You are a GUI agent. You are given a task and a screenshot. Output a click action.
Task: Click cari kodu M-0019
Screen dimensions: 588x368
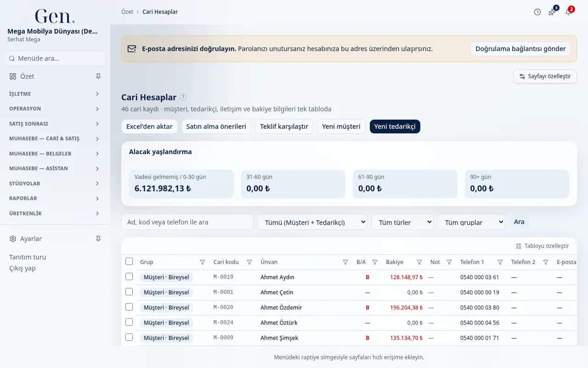click(x=223, y=277)
